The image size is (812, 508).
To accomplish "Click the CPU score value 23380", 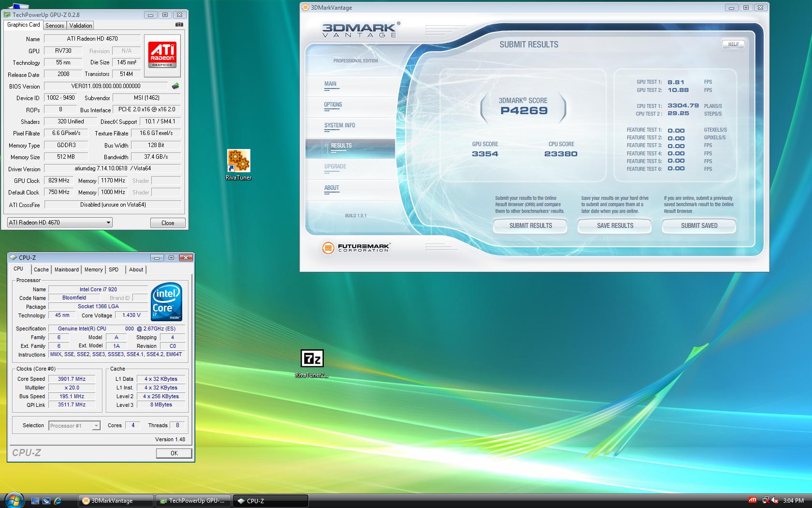I will coord(561,154).
